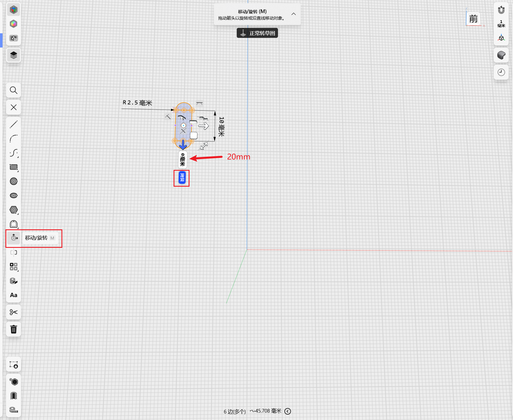Select the Arc sketch tool
The width and height of the screenshot is (513, 420).
point(13,139)
